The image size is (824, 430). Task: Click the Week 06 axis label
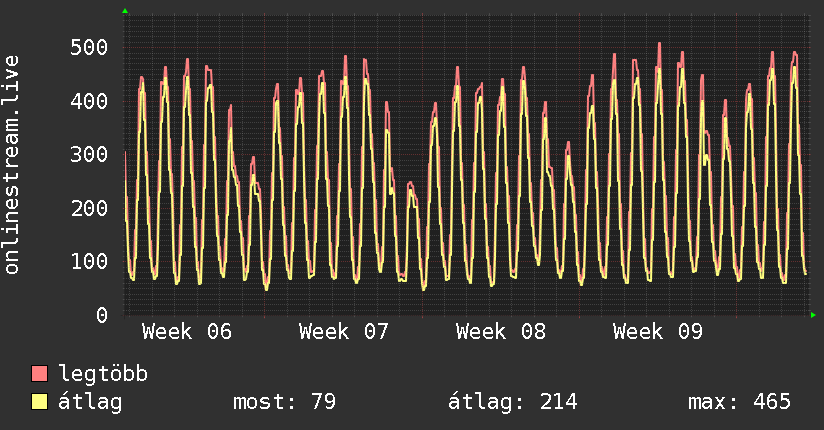click(x=187, y=332)
